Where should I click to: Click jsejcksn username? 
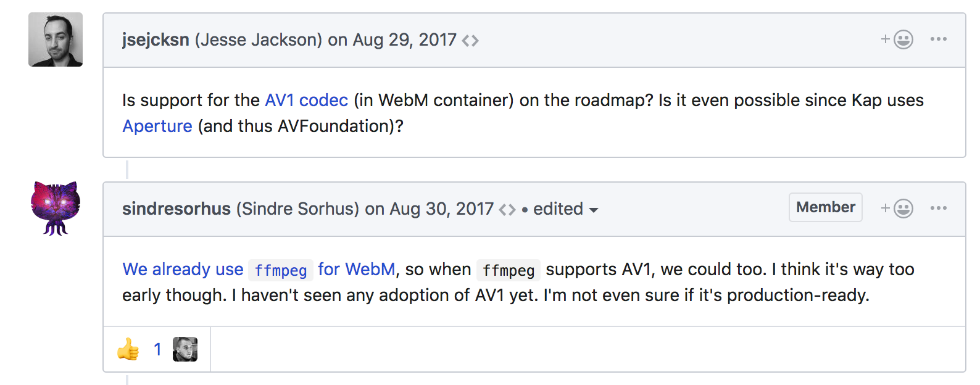(156, 39)
